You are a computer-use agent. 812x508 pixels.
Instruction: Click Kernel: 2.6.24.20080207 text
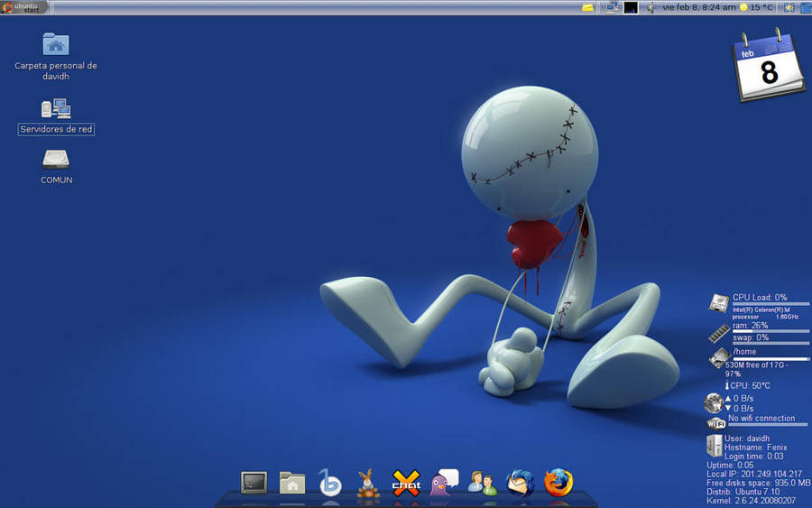coord(751,501)
